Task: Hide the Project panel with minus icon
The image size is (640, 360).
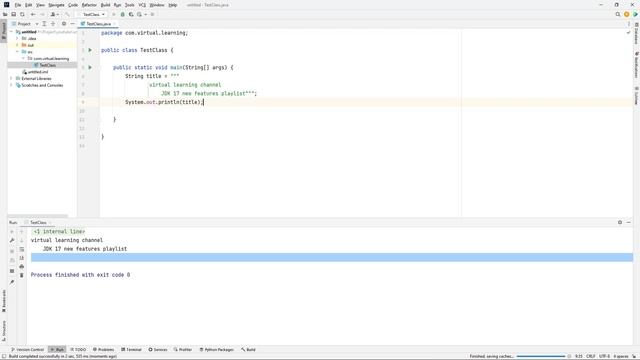Action: pos(72,24)
